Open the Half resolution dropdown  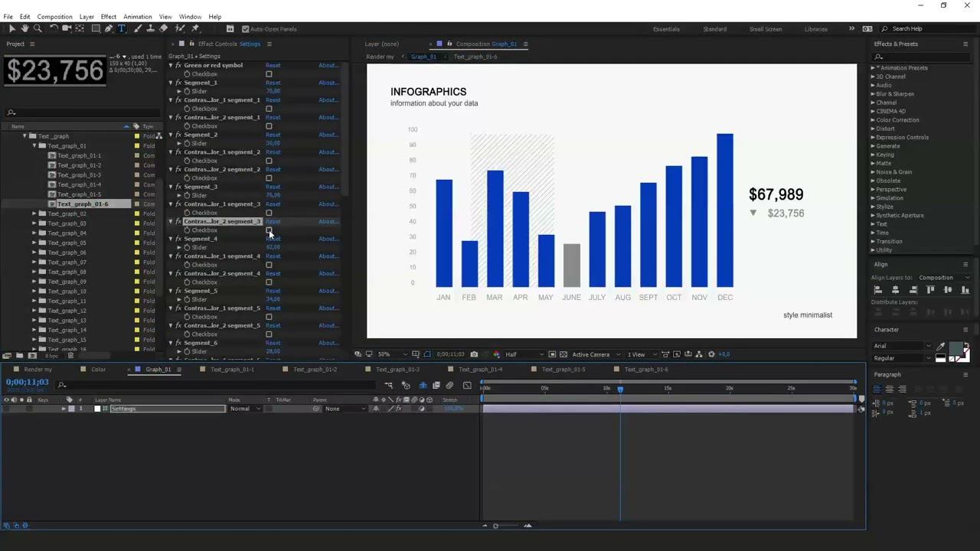click(524, 354)
